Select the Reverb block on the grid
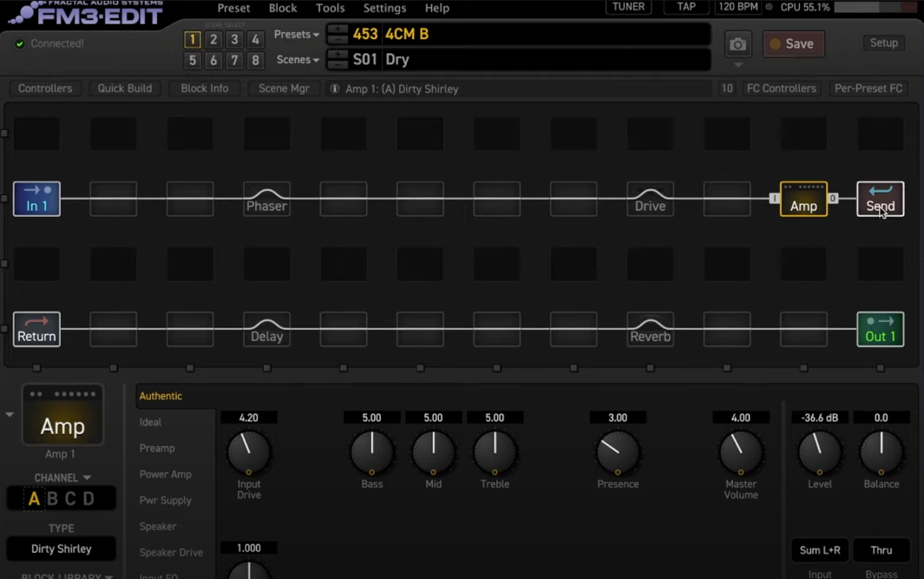This screenshot has height=579, width=924. (650, 329)
